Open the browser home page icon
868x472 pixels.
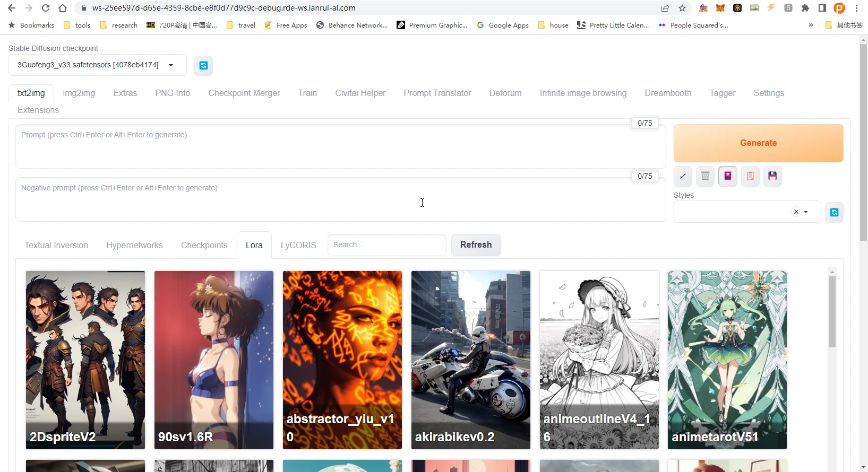[63, 8]
